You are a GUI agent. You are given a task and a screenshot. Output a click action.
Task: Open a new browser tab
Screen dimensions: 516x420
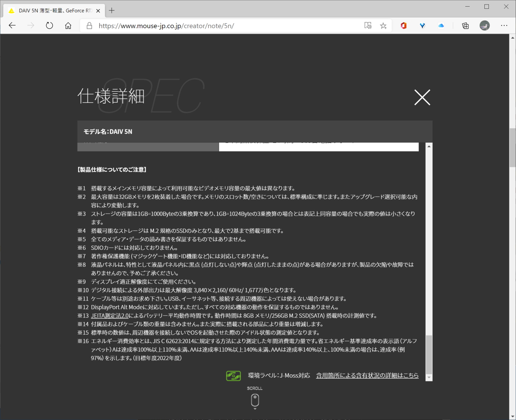tap(112, 11)
